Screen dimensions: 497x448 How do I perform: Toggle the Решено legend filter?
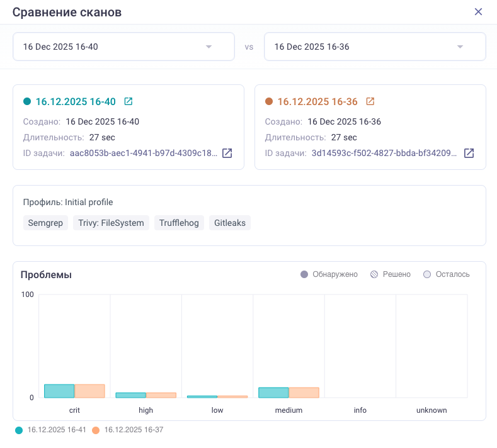tap(391, 274)
